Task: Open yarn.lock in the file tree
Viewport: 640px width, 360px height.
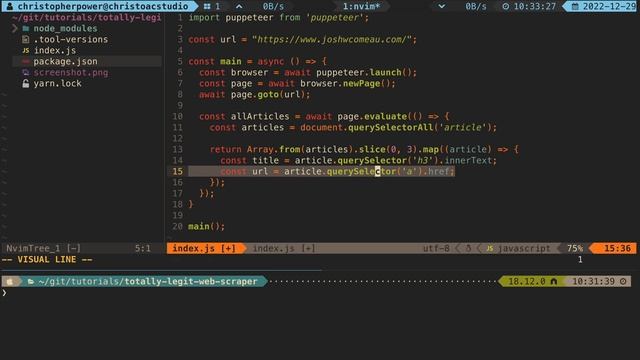Action: click(x=58, y=84)
